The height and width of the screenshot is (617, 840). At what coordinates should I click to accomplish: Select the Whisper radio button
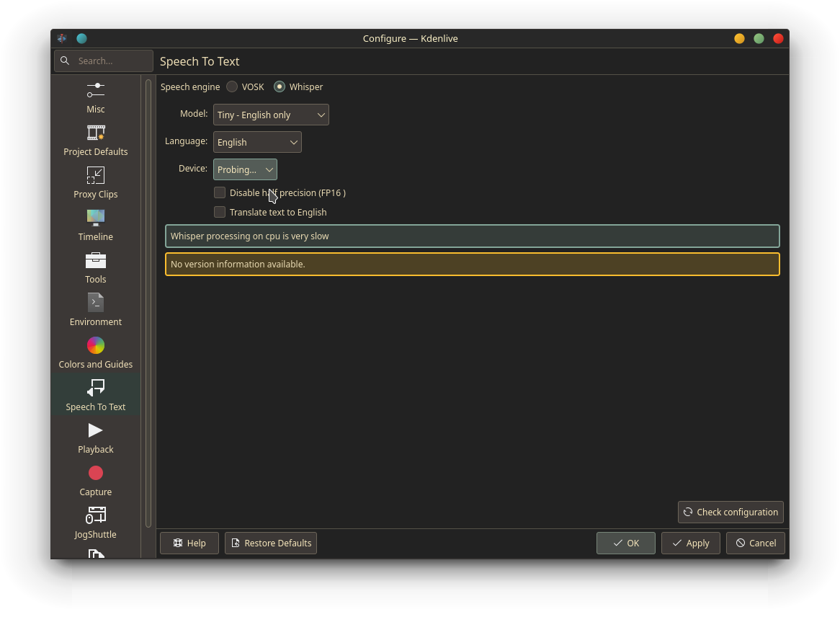pos(280,86)
